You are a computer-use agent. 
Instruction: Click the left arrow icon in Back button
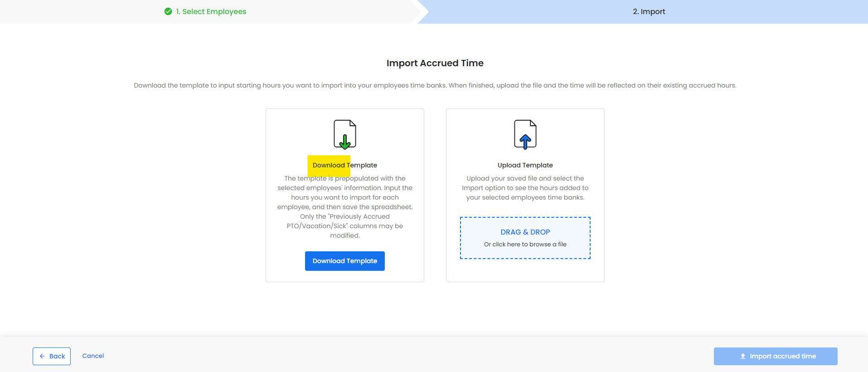[x=42, y=356]
